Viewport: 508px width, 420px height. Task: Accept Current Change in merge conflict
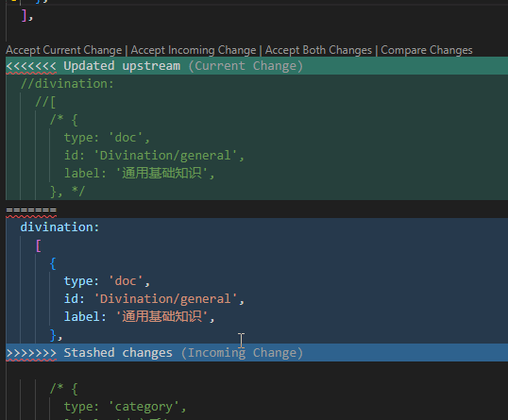click(x=64, y=50)
